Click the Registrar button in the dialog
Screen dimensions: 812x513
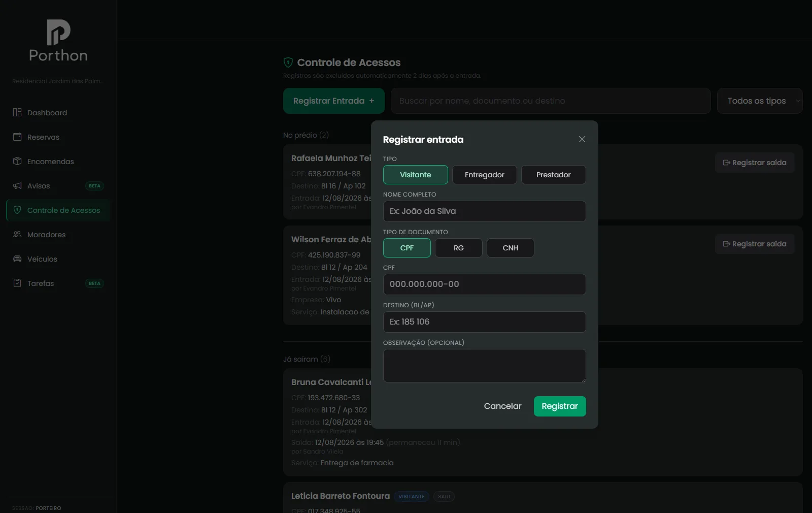point(560,406)
